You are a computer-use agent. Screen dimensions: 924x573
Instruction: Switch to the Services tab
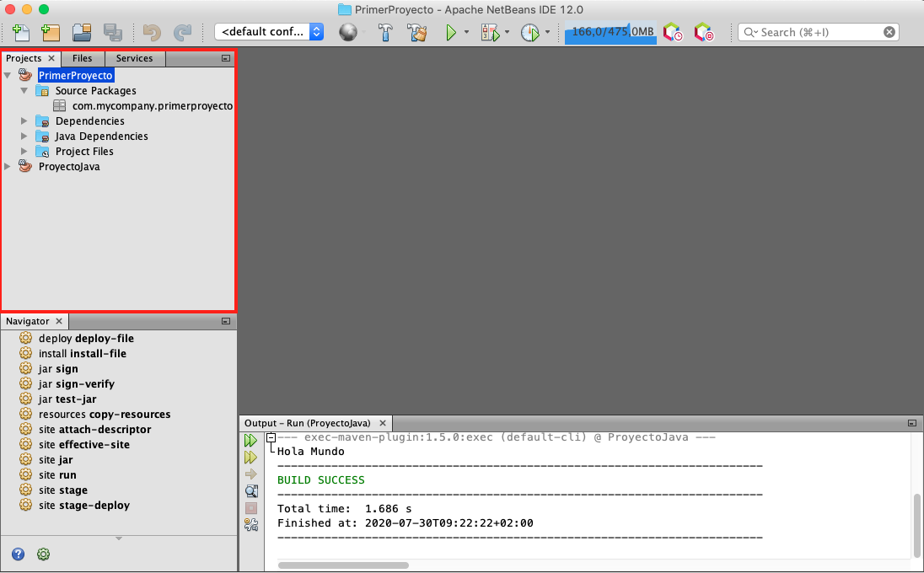pos(134,58)
